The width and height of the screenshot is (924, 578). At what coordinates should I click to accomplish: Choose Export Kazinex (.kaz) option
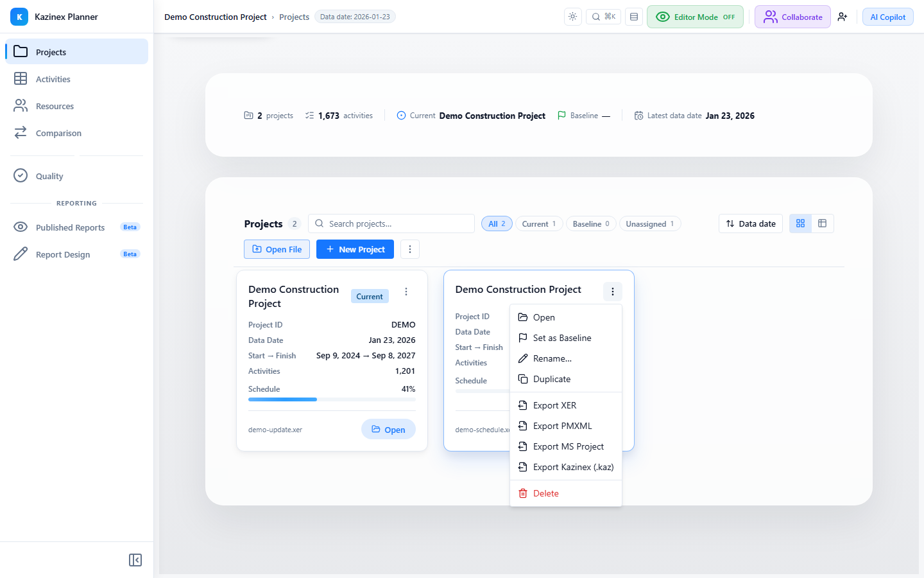[566, 467]
